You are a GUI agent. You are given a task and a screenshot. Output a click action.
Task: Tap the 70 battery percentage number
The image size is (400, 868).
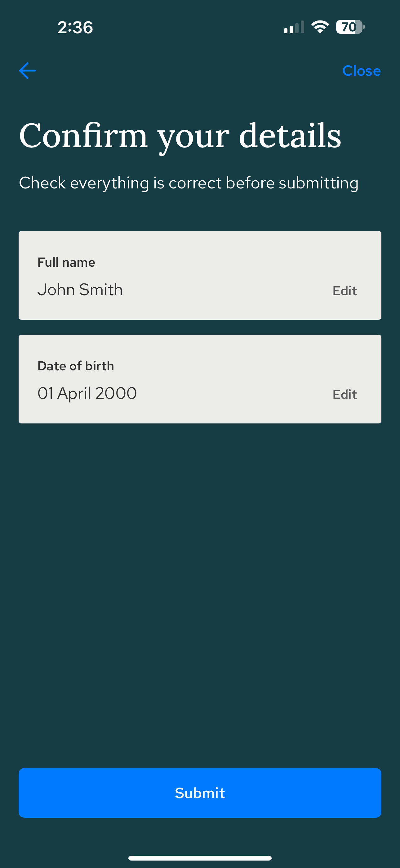[x=348, y=27]
